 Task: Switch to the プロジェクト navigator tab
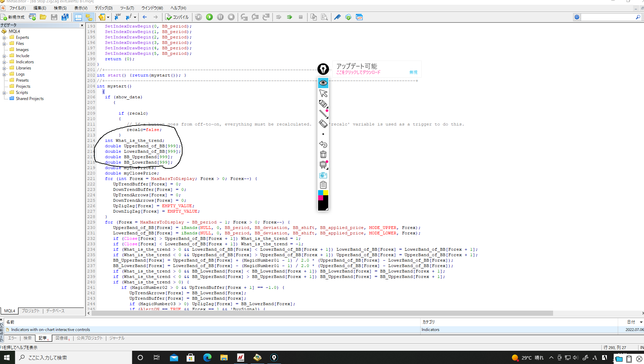click(x=31, y=311)
